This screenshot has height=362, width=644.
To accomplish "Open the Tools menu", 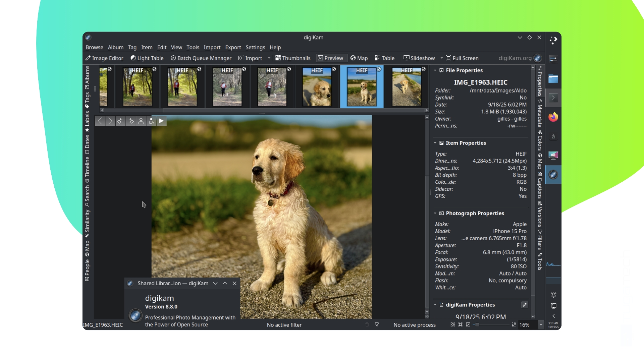I will pos(193,47).
